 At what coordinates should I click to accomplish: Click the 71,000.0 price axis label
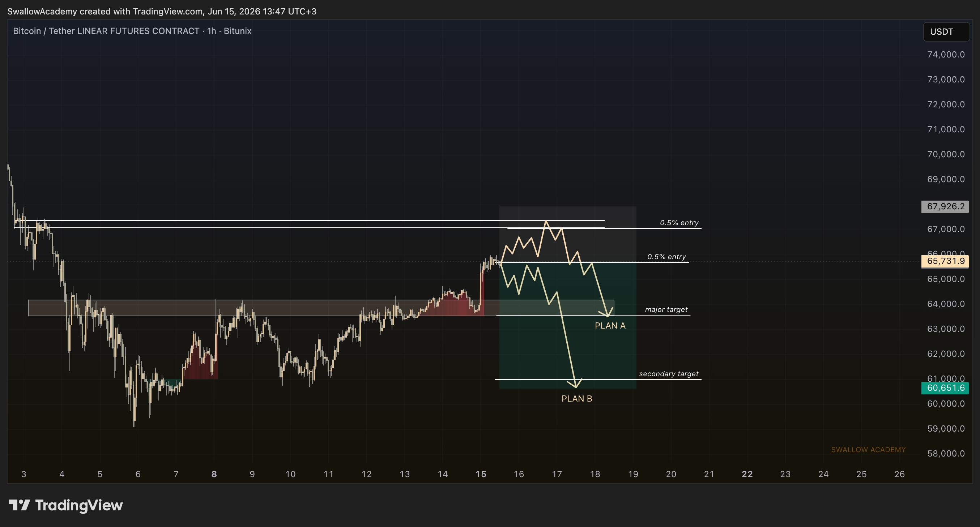point(946,129)
